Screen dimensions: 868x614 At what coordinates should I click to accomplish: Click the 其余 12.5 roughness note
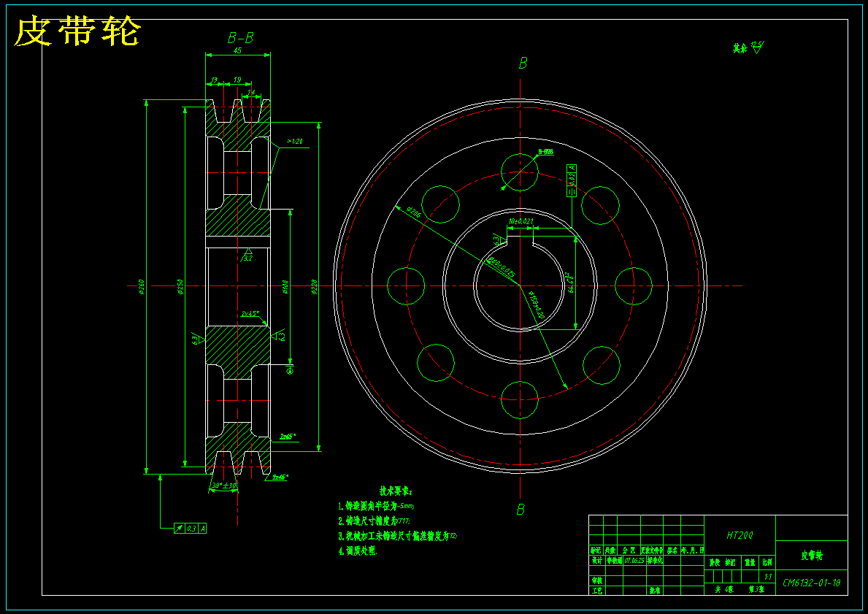pyautogui.click(x=748, y=47)
